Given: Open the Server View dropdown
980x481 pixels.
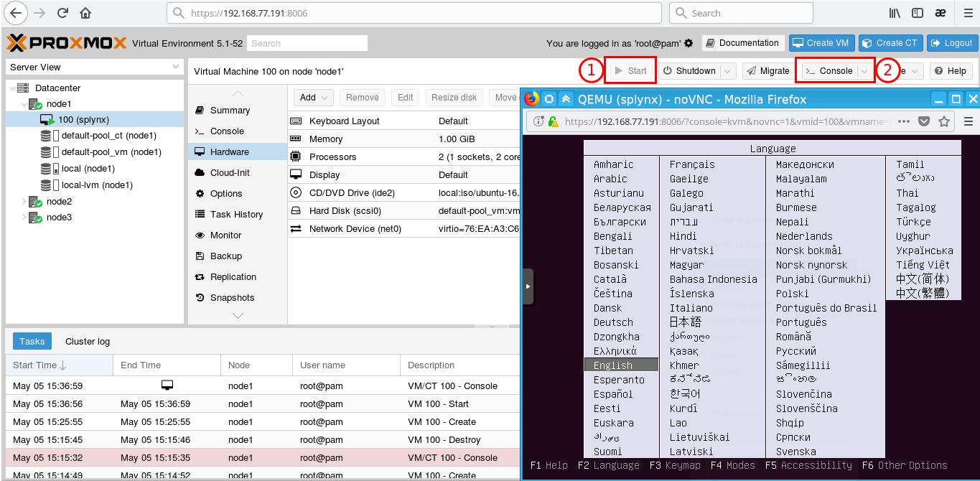Looking at the screenshot, I should 95,67.
